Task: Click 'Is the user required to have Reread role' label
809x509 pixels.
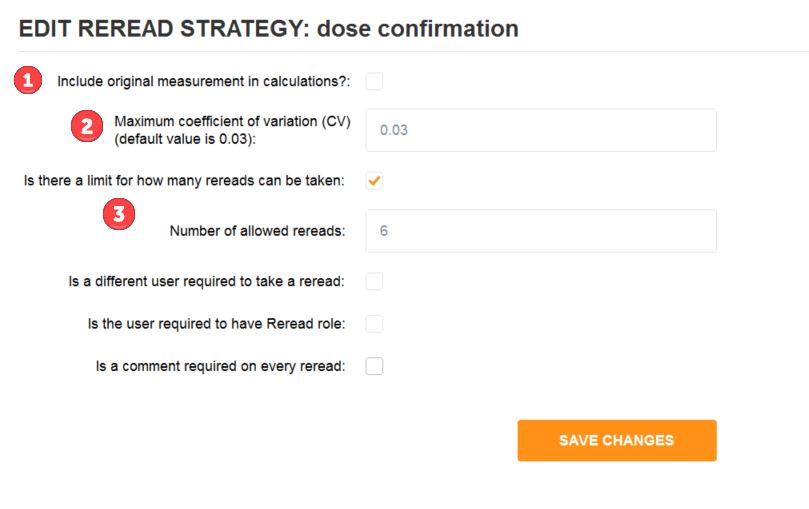Action: tap(216, 324)
